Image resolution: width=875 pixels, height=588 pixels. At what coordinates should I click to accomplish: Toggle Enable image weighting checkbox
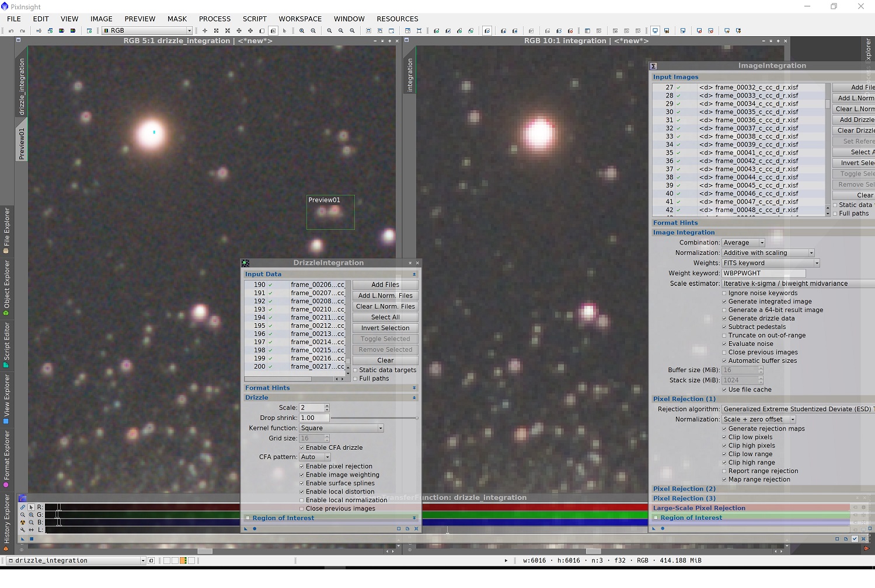302,475
